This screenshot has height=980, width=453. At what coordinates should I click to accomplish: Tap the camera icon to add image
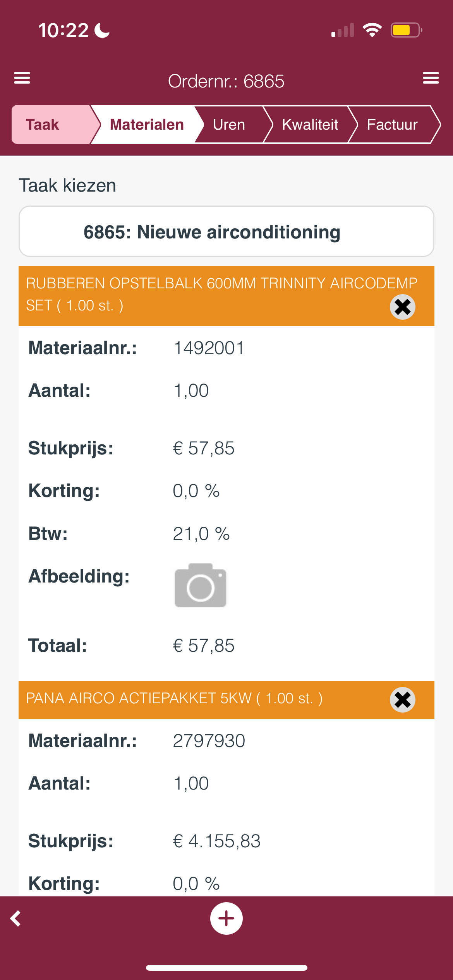click(x=201, y=585)
